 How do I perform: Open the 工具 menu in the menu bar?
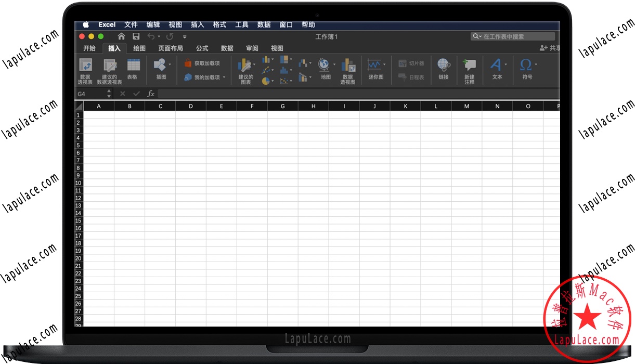241,24
